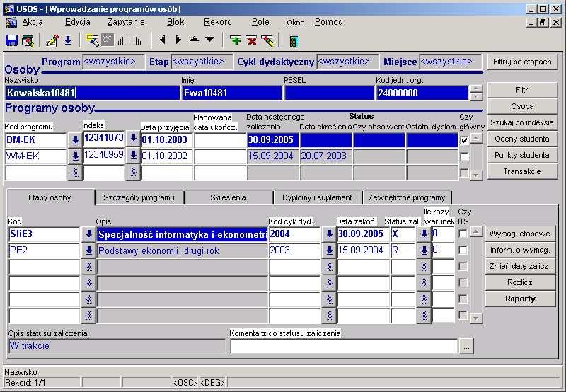
Task: Click the Filtr button
Action: [522, 90]
